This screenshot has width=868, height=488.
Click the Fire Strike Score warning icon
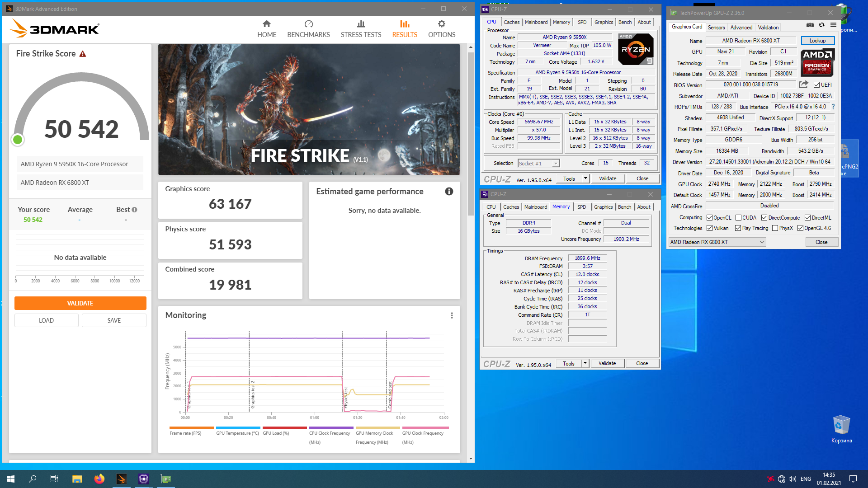(83, 54)
